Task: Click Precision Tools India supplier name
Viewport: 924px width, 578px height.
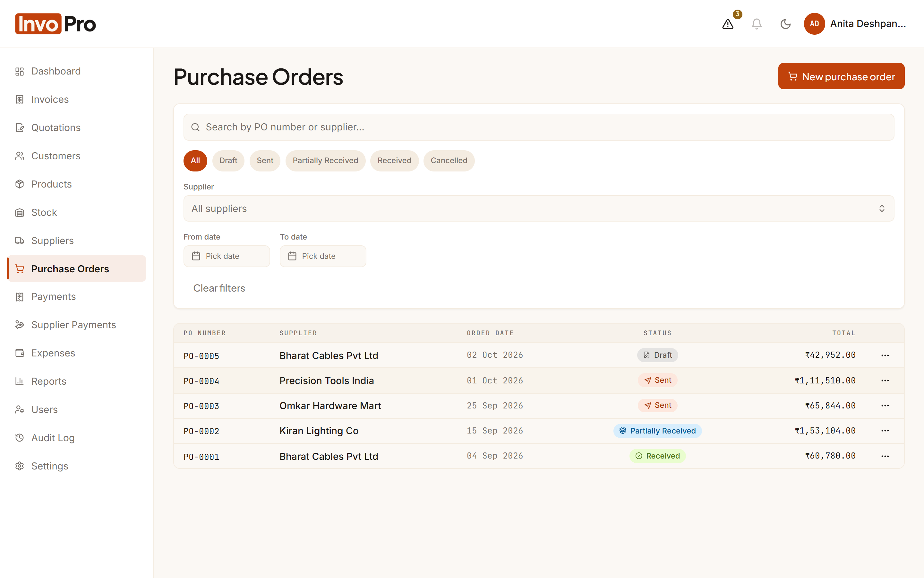Action: tap(327, 381)
